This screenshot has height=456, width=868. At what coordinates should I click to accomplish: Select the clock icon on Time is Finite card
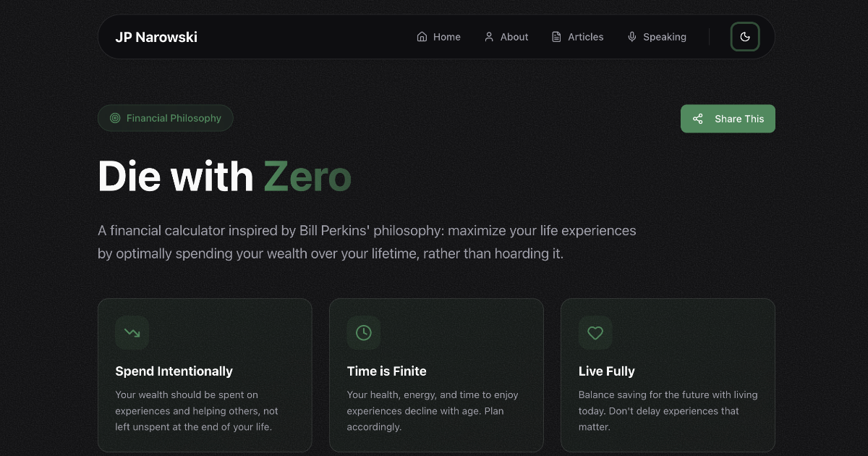click(x=364, y=332)
